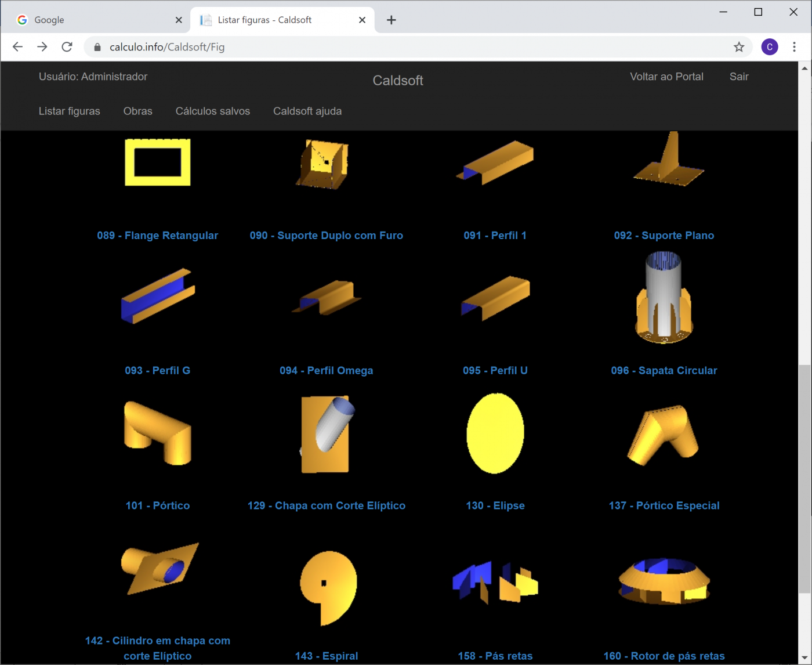Bookmark this page with the star icon

[738, 47]
